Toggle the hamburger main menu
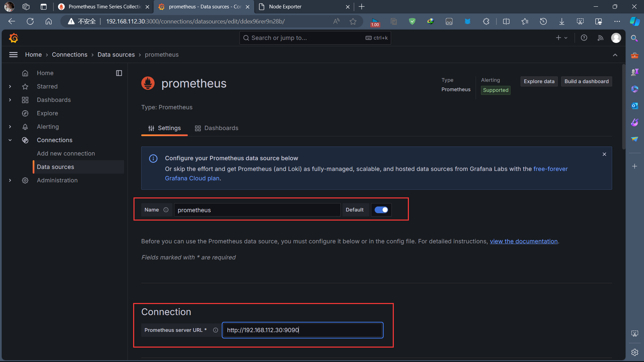 click(x=13, y=55)
